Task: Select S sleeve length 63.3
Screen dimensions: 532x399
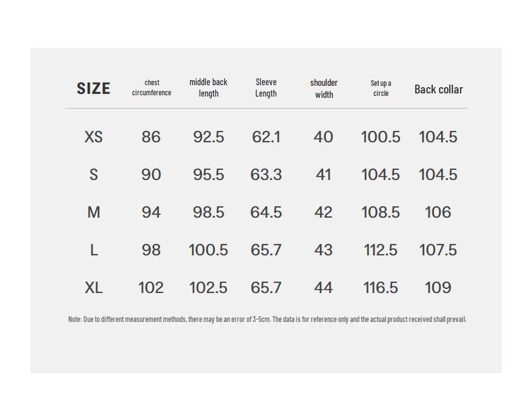Action: click(x=266, y=175)
